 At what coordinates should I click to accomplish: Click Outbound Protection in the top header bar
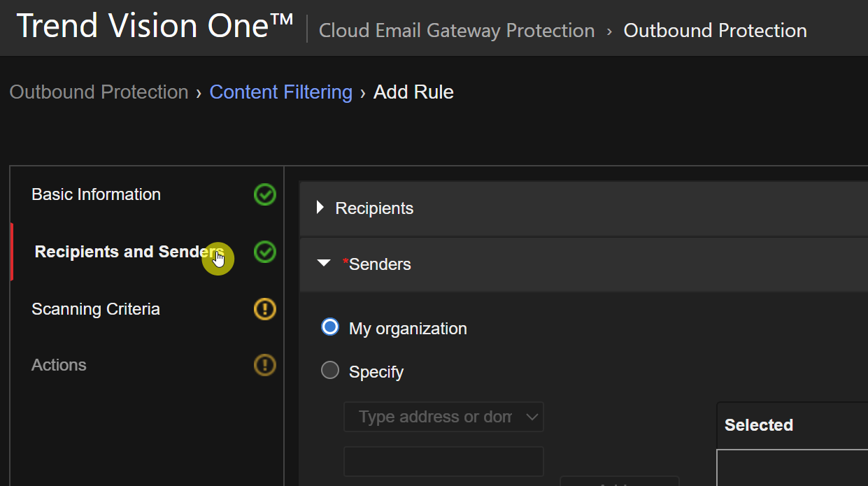tap(715, 31)
